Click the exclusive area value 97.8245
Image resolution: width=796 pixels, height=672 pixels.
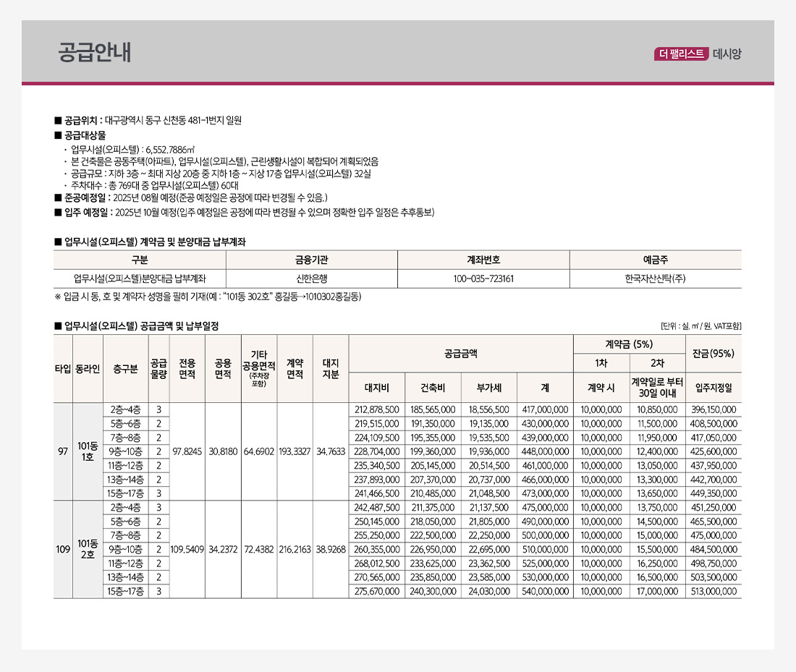187,451
